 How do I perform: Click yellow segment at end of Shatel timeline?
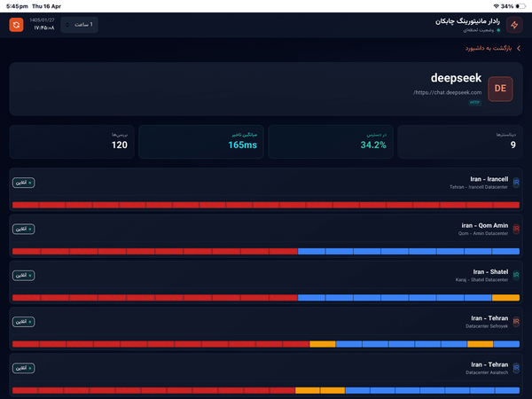tap(505, 298)
